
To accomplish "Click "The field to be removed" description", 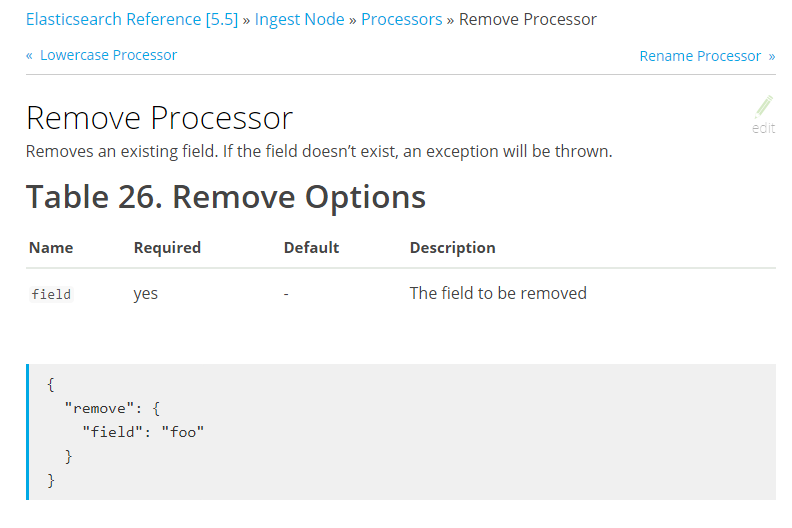I will (x=498, y=294).
